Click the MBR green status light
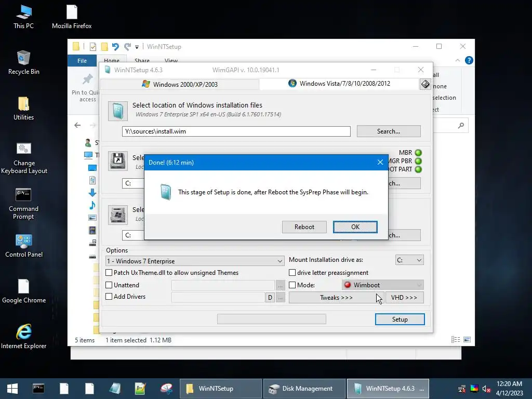This screenshot has height=399, width=532. (x=418, y=153)
